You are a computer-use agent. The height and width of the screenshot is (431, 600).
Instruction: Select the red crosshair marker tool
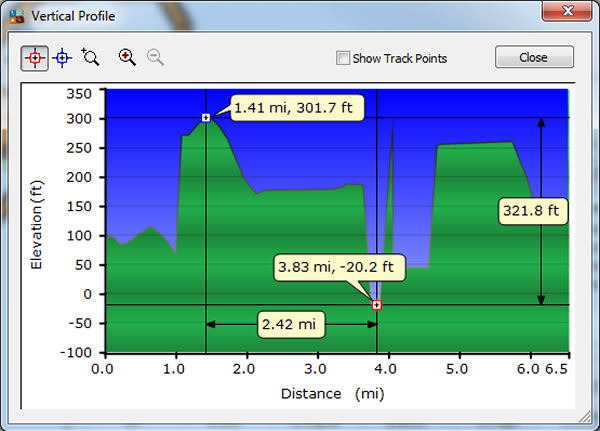pyautogui.click(x=34, y=58)
